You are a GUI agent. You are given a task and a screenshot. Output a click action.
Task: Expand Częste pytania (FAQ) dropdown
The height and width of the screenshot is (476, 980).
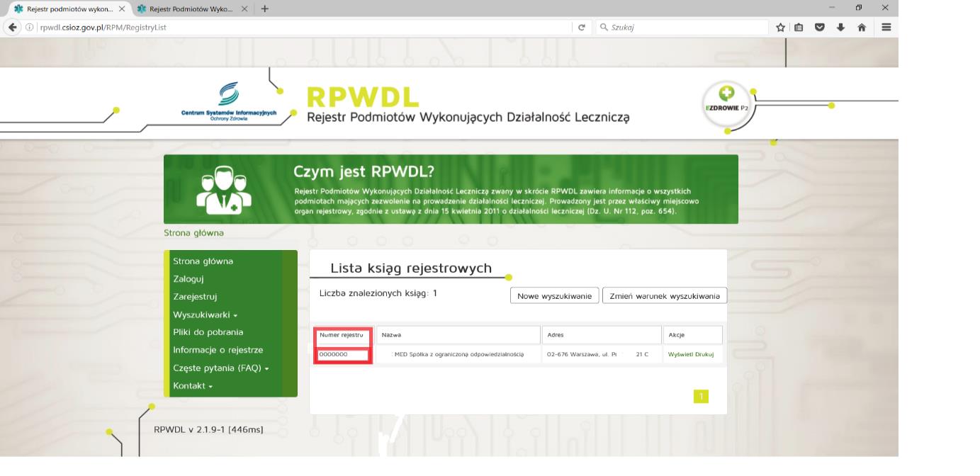[221, 368]
